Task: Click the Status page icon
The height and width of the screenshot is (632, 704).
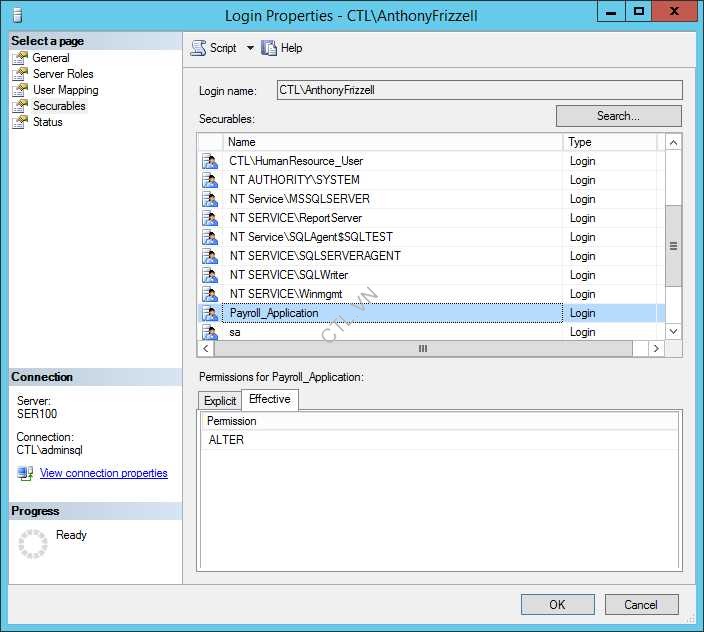Action: [20, 122]
